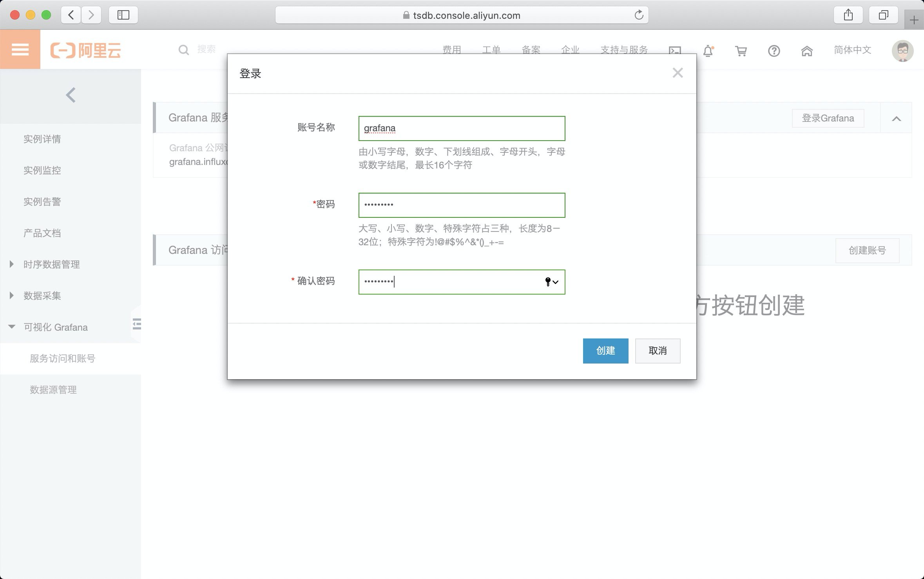Go back in Safari
The height and width of the screenshot is (579, 924).
tap(71, 15)
